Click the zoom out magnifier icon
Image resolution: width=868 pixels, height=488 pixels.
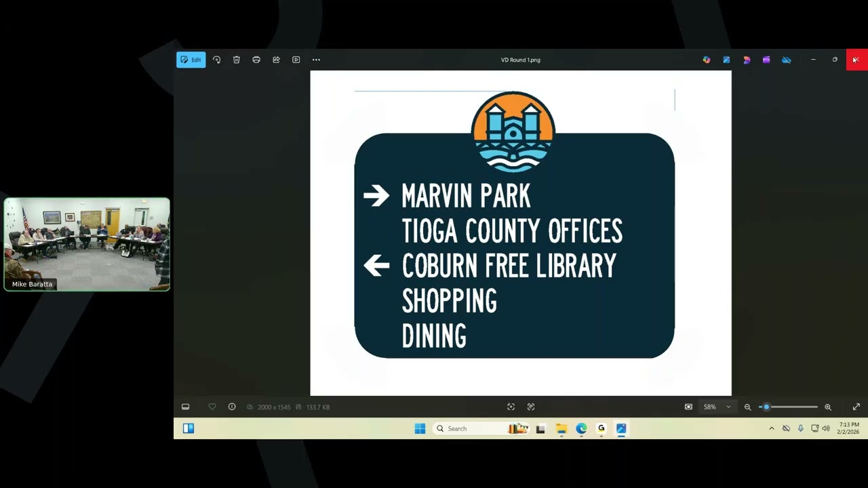coord(747,407)
